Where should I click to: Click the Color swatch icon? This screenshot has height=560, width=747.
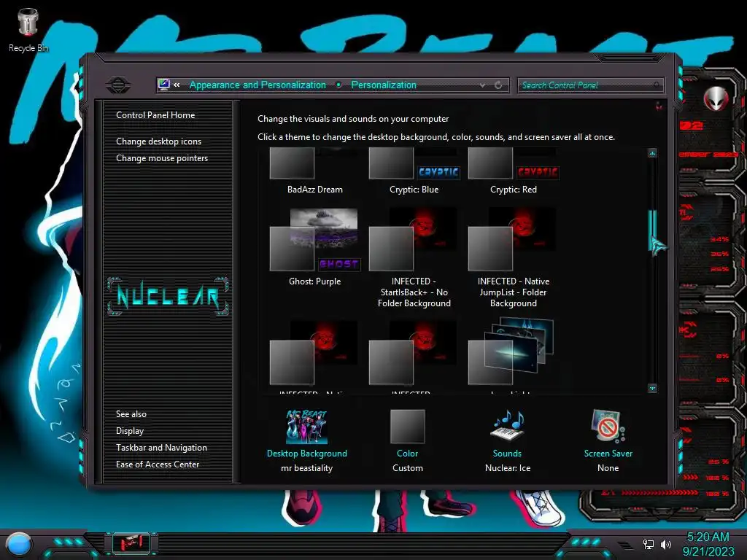pyautogui.click(x=407, y=426)
